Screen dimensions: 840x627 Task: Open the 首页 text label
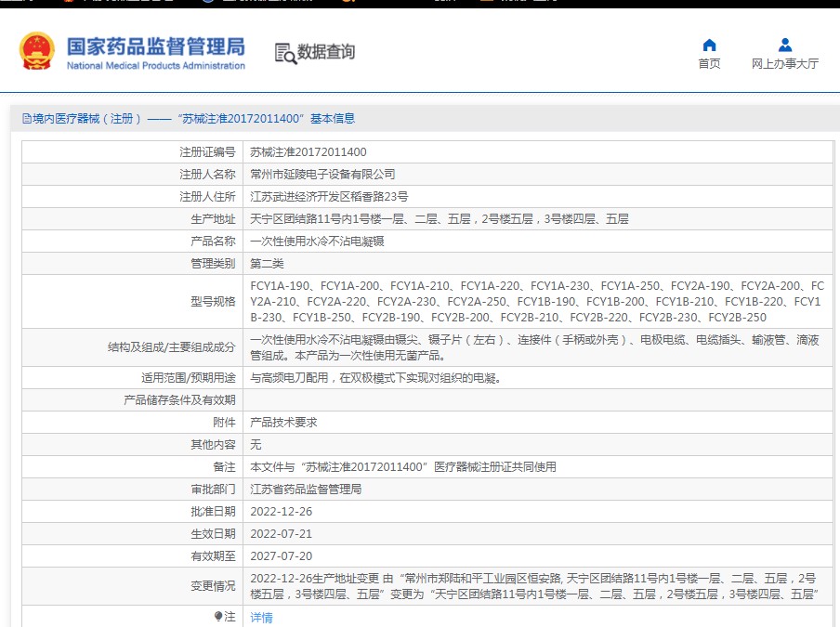(709, 64)
